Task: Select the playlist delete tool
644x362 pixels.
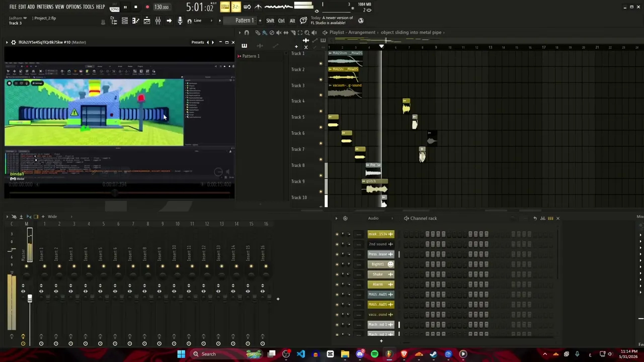Action: click(272, 33)
